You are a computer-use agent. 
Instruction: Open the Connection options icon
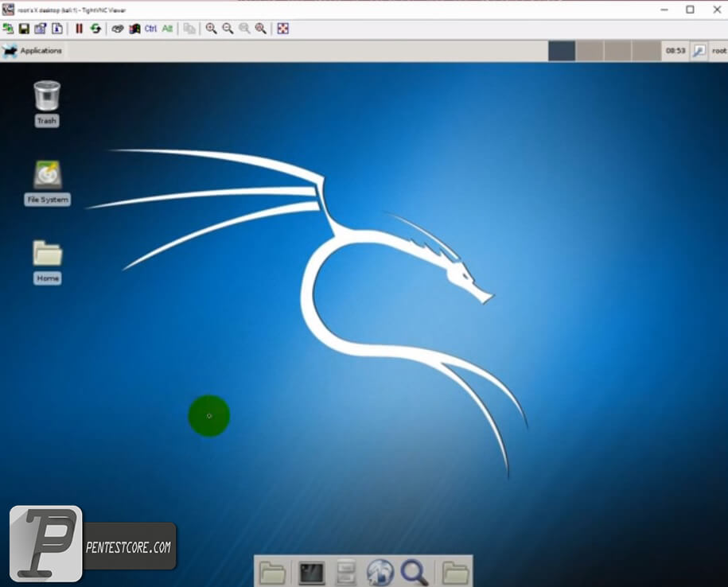(x=41, y=29)
